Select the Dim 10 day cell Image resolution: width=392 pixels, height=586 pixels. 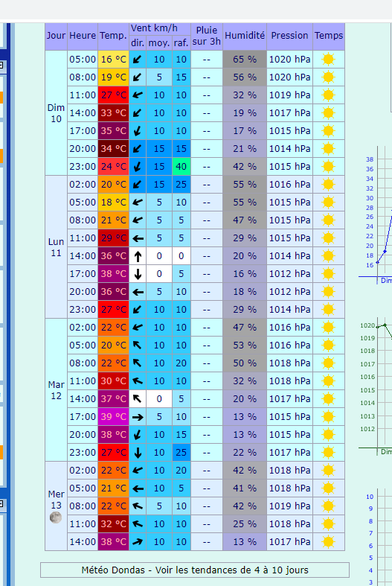pos(56,113)
